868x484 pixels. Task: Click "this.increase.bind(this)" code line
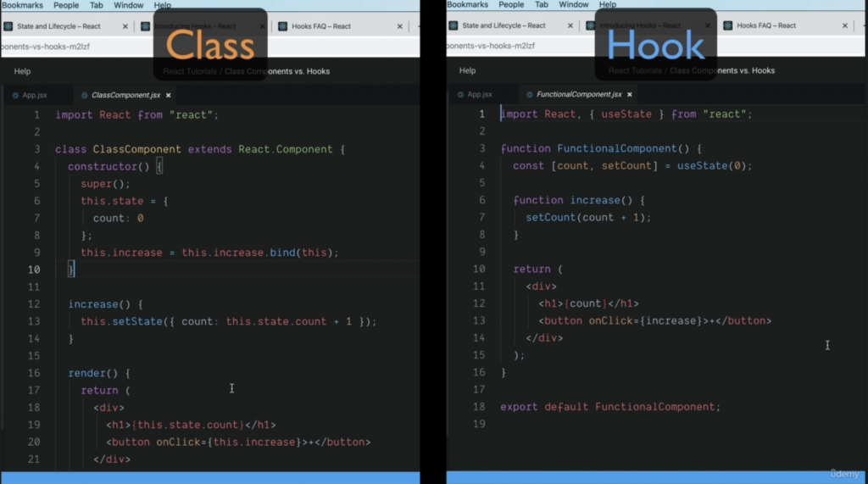(x=209, y=253)
